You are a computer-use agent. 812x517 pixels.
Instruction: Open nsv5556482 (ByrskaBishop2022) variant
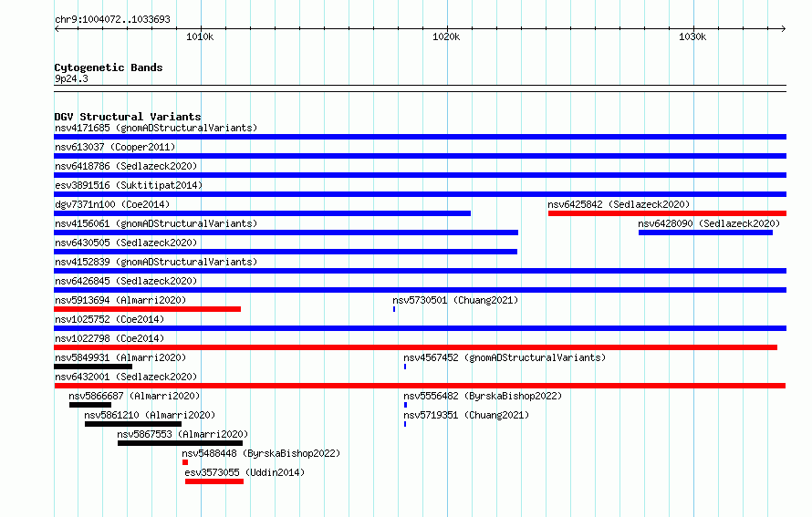[483, 396]
